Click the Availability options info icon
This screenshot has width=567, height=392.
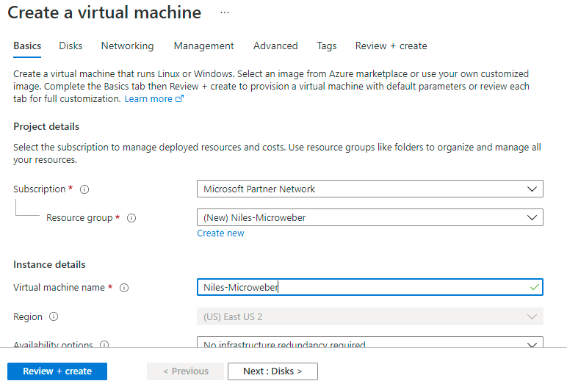[x=104, y=344]
